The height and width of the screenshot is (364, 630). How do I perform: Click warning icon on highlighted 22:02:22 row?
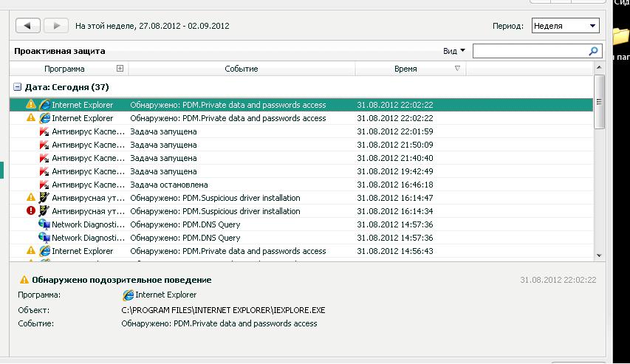coord(30,104)
